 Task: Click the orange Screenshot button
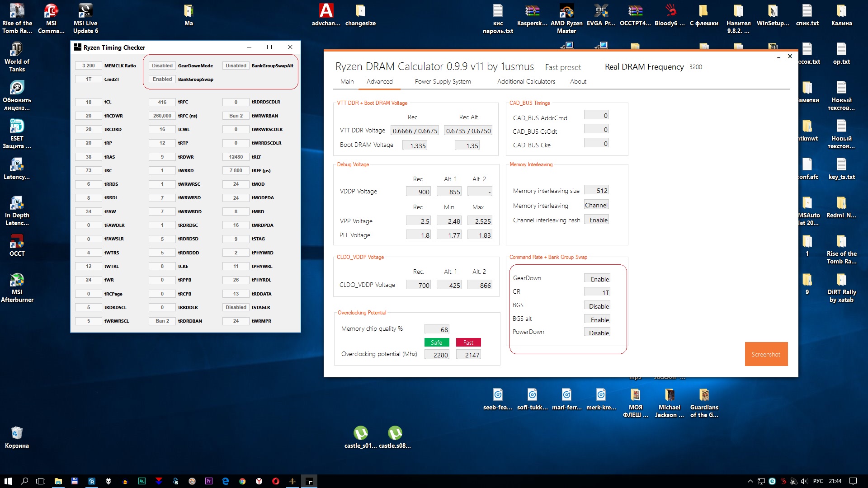[766, 354]
